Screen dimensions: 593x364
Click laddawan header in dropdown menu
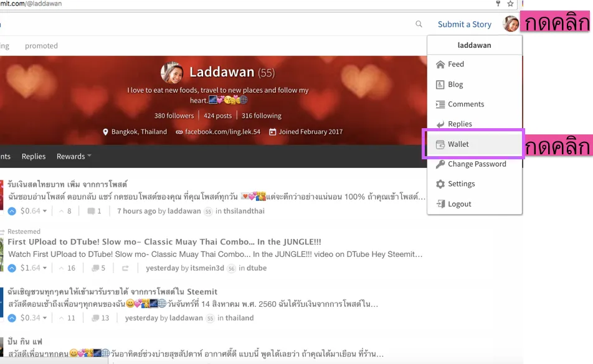click(x=474, y=45)
